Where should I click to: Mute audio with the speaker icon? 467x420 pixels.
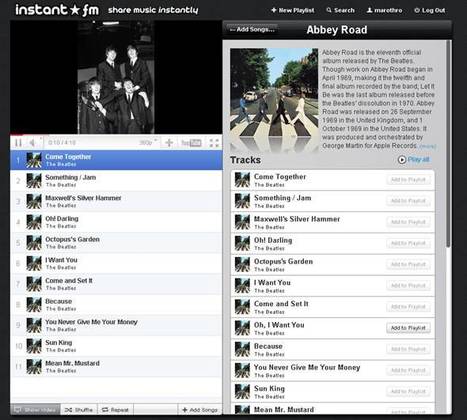coord(32,143)
